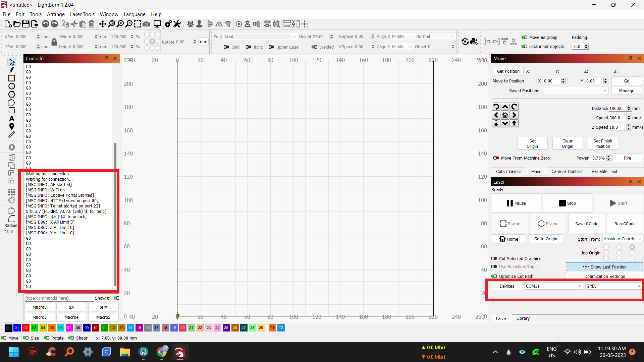Viewport: 644px width, 362px height.
Task: Switch to the Camera Control tab
Action: point(566,171)
